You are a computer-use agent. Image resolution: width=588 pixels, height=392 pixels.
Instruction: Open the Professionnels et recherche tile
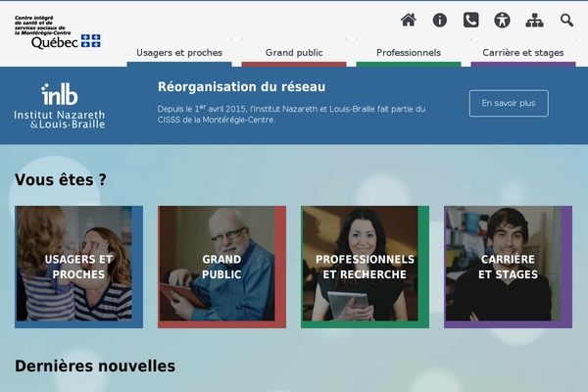[x=365, y=267]
